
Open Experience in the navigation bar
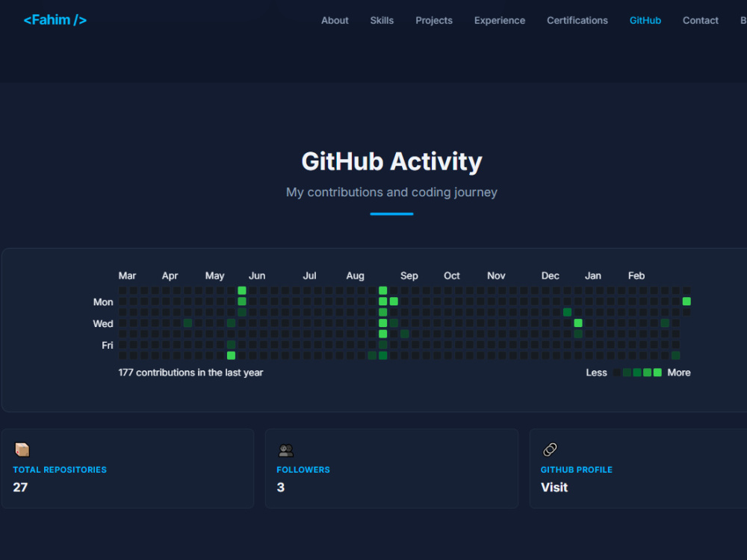point(499,20)
